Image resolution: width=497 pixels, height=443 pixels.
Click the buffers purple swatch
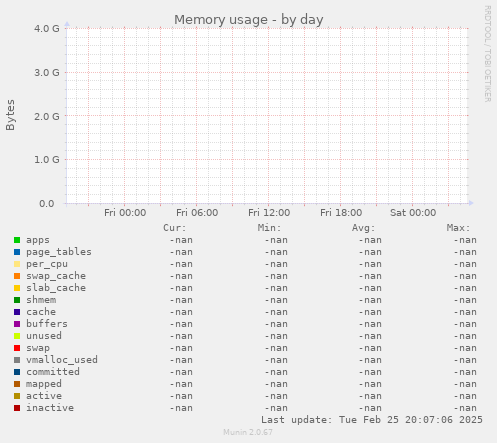(17, 324)
